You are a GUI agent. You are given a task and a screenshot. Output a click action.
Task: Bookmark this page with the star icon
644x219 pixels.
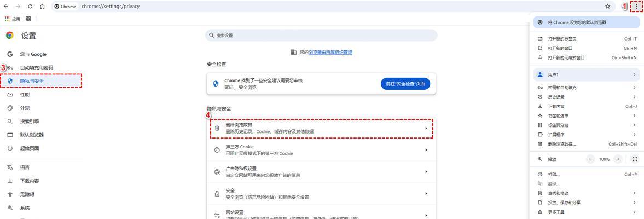click(607, 7)
